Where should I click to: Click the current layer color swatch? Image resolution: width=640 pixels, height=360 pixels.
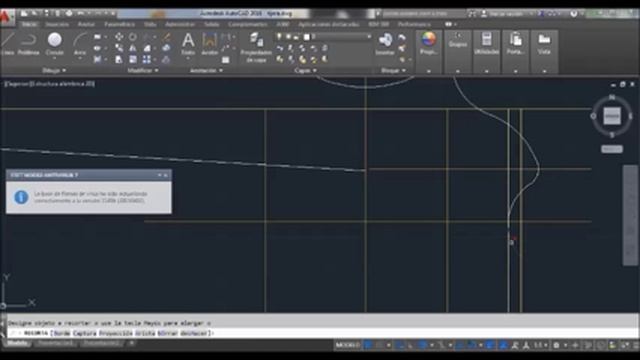click(x=307, y=37)
